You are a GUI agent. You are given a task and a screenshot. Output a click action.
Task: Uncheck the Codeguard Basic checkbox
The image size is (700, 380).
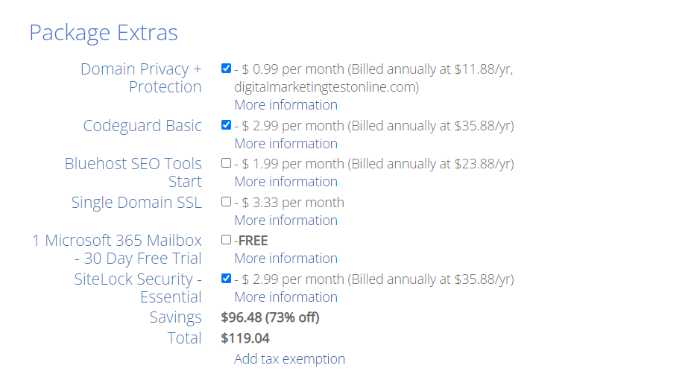click(226, 125)
